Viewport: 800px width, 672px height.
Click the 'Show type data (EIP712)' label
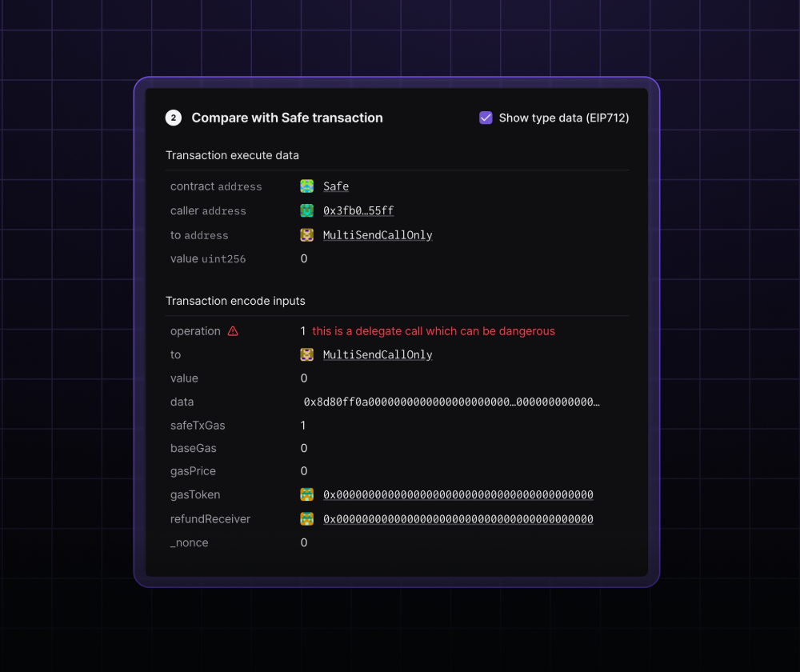coord(563,118)
